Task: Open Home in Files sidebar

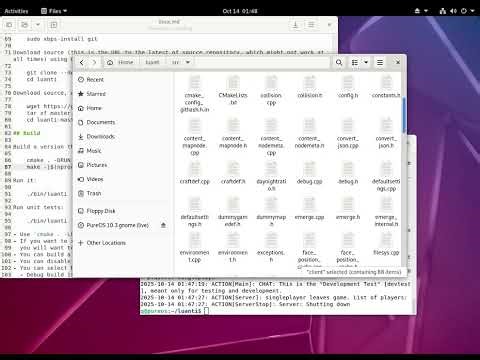Action: pyautogui.click(x=122, y=108)
